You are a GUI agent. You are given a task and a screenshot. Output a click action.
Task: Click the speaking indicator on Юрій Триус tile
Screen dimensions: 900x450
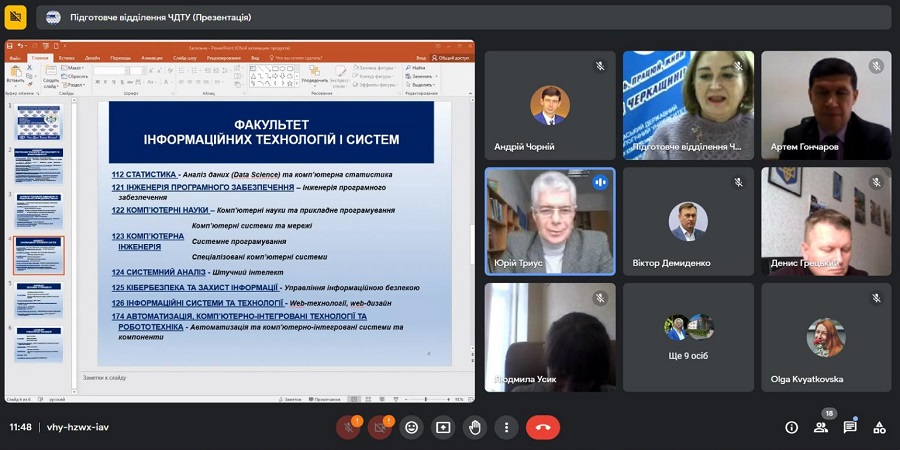(x=600, y=182)
